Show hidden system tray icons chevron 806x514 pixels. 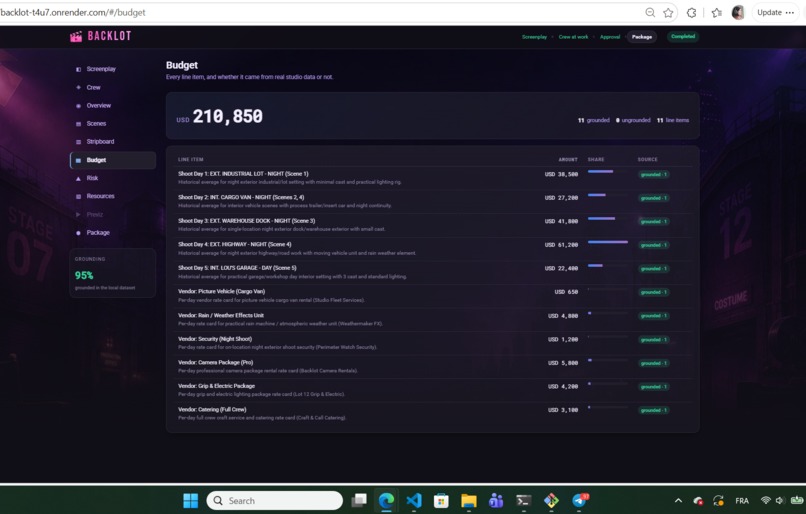(679, 500)
